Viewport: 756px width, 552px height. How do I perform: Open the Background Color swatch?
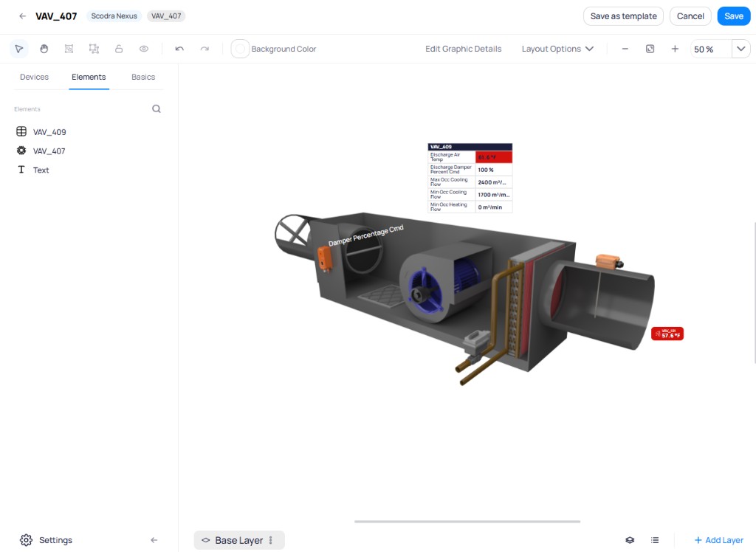[240, 49]
